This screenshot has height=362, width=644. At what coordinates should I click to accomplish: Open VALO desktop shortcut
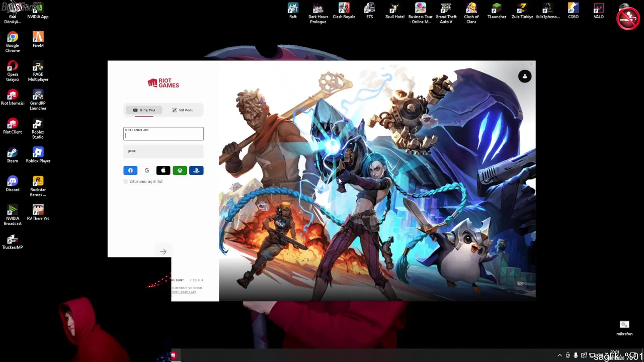(598, 11)
